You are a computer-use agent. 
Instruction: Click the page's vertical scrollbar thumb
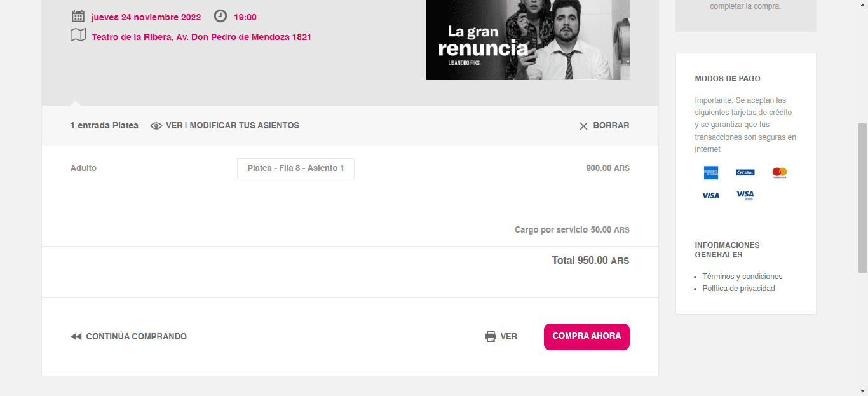coord(862,197)
